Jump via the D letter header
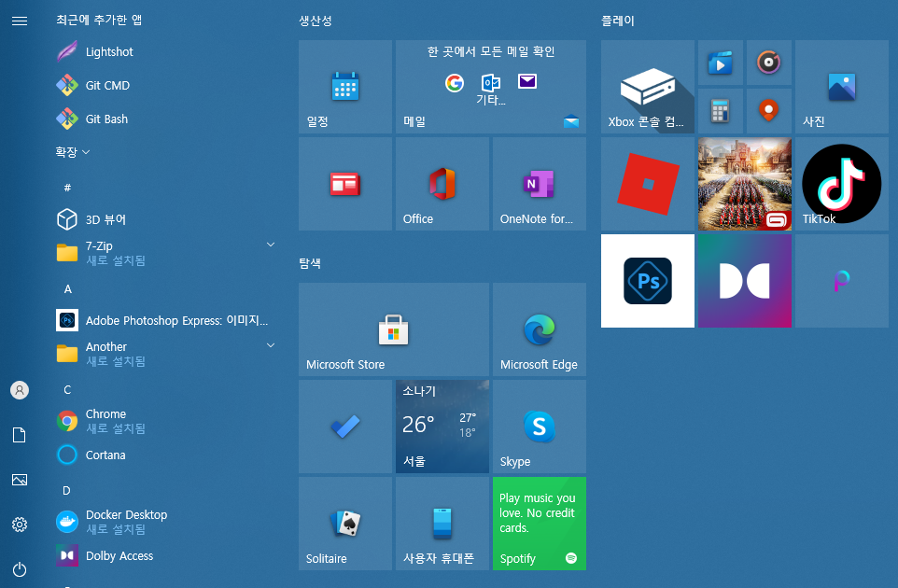 tap(67, 491)
